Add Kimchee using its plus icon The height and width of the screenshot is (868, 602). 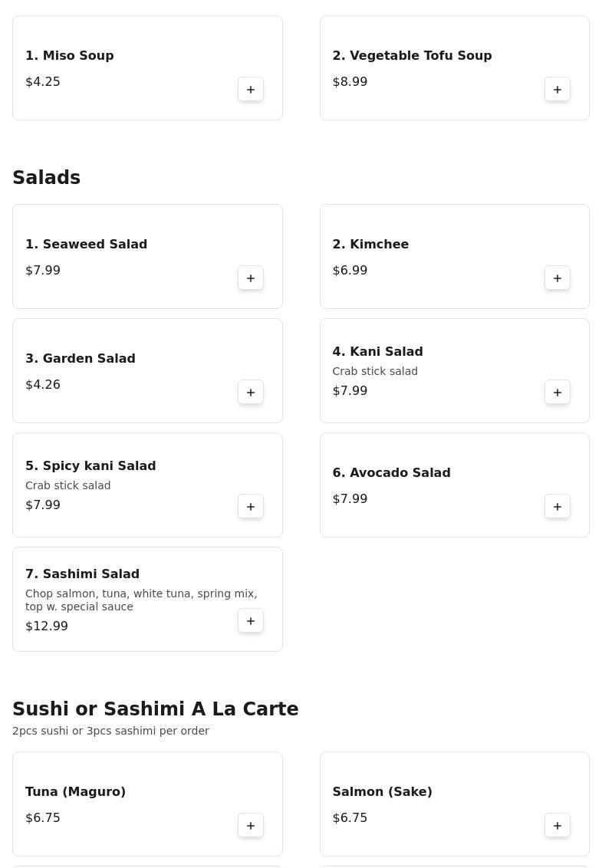pos(558,278)
